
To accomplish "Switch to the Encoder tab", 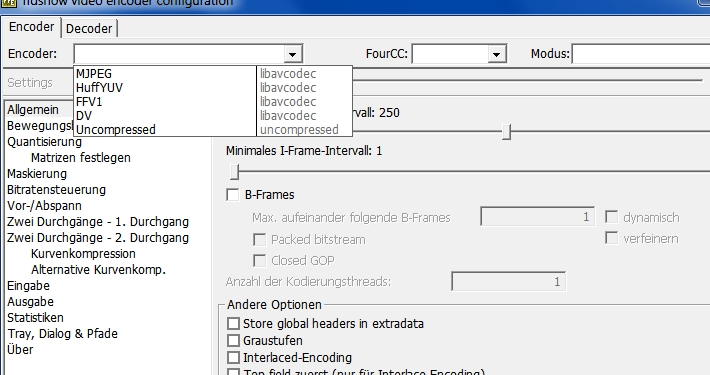I will pyautogui.click(x=31, y=27).
